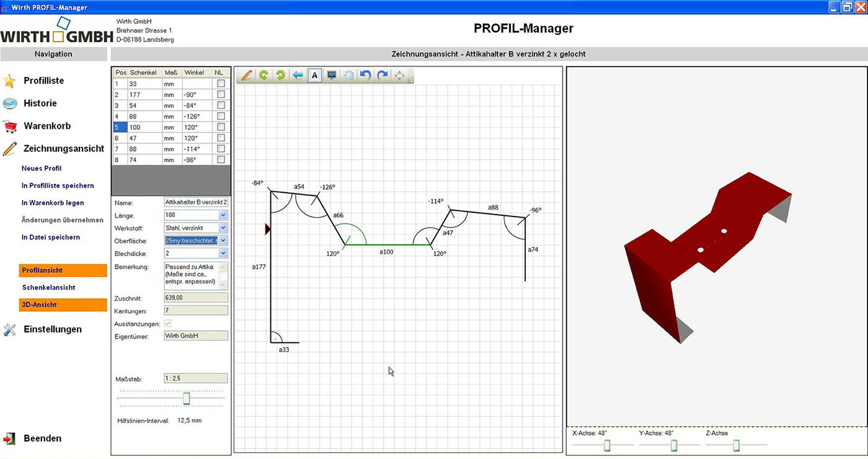Open the Blechdicke dropdown
The height and width of the screenshot is (459, 868).
pyautogui.click(x=223, y=253)
